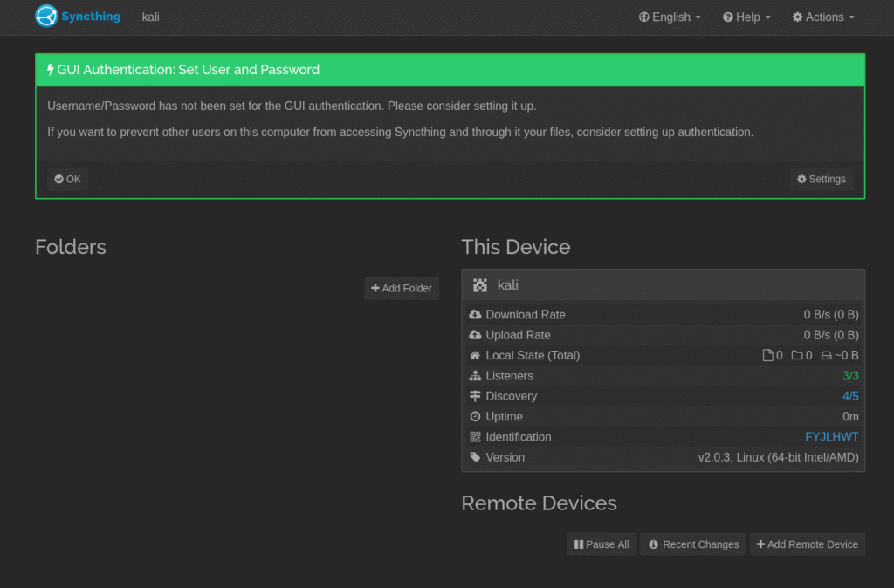This screenshot has height=588, width=894.
Task: Click the "Username/Password has not been set" message
Action: [292, 106]
